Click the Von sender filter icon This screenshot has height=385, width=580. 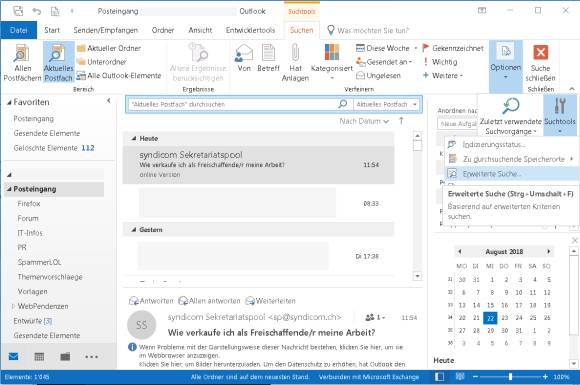coord(244,53)
